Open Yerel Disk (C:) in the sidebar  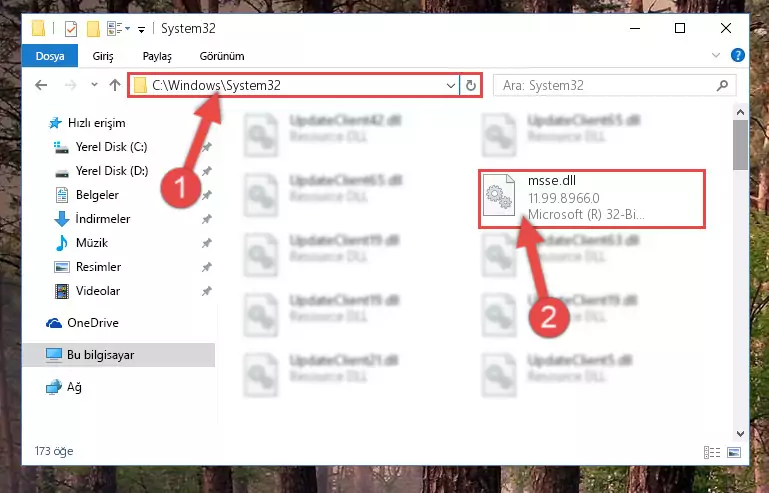pos(111,147)
